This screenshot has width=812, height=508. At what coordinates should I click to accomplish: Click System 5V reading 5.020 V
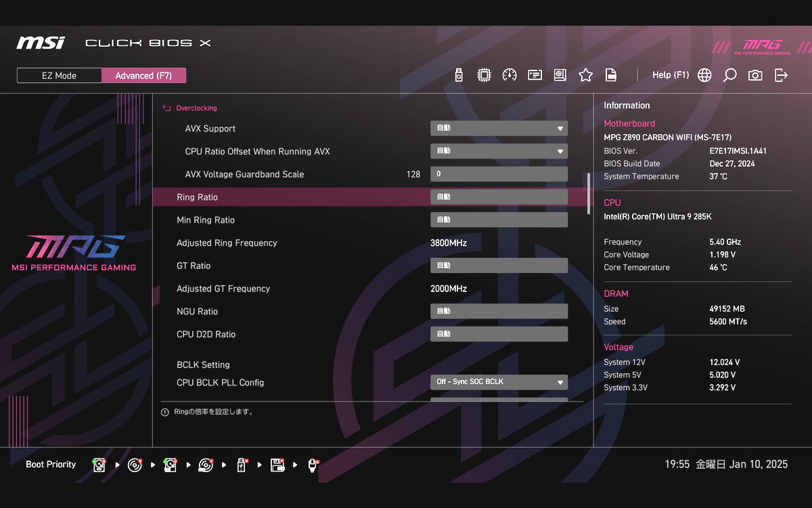723,375
